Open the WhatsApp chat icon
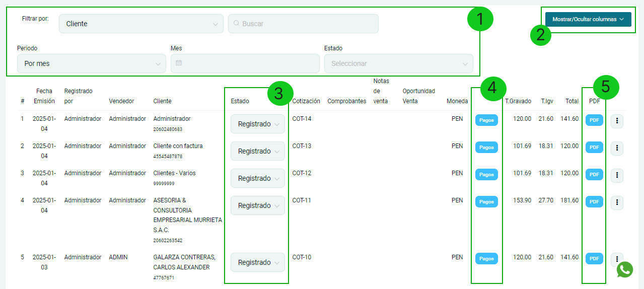The width and height of the screenshot is (644, 289). click(624, 269)
